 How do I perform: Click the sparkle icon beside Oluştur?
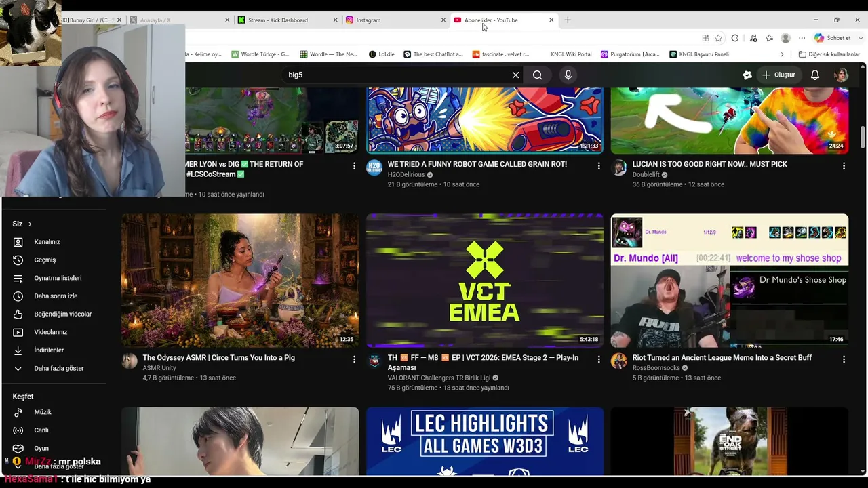(747, 75)
